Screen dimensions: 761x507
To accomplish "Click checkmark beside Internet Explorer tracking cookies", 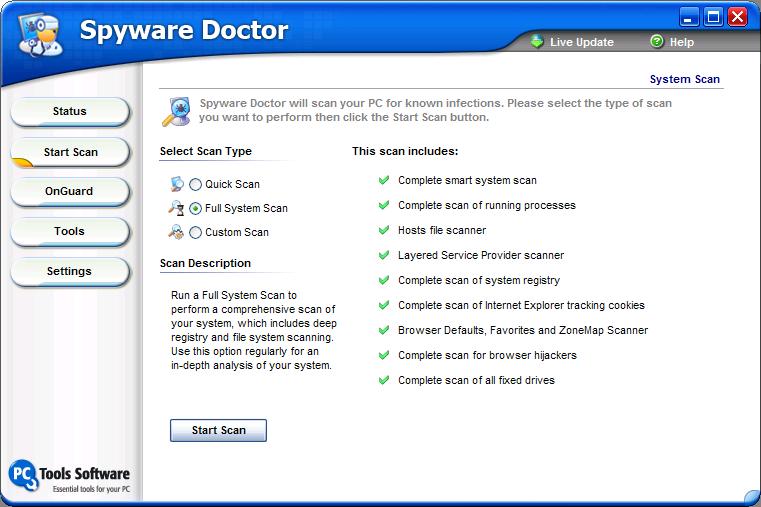I will (384, 305).
